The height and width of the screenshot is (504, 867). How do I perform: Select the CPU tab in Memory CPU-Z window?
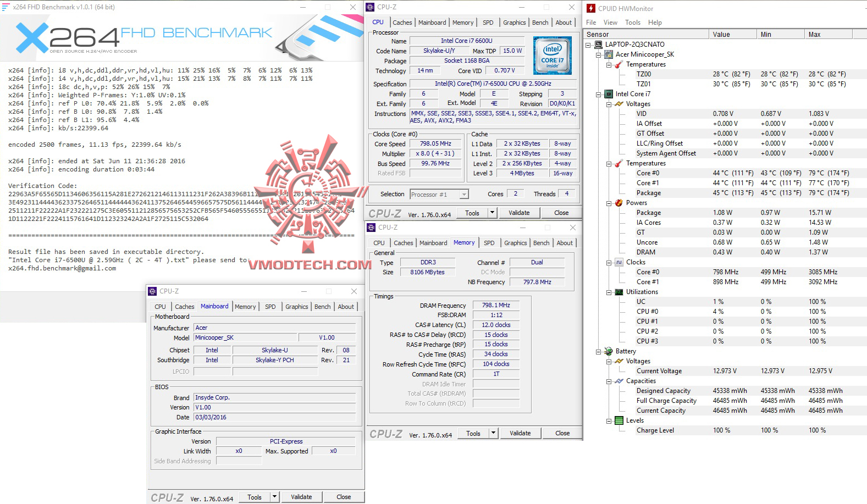pyautogui.click(x=379, y=243)
